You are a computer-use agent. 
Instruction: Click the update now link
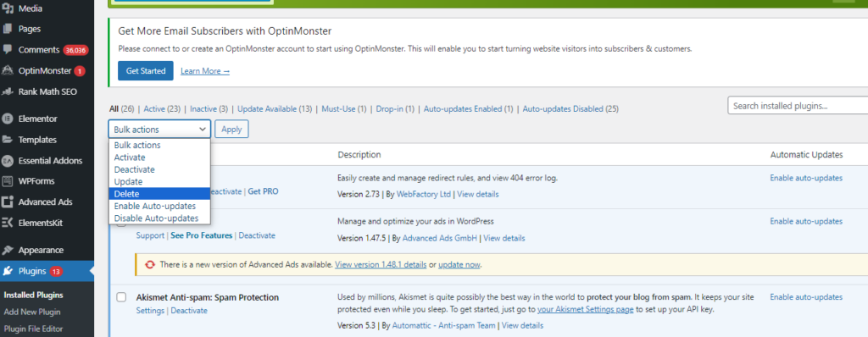point(459,265)
